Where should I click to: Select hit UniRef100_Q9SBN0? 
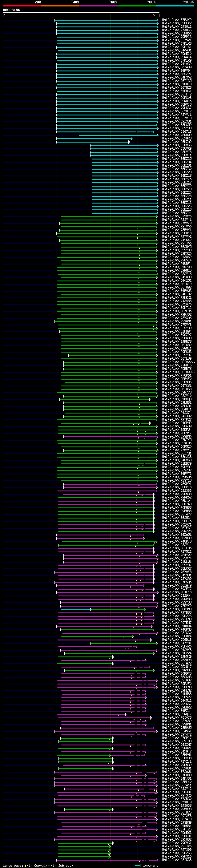point(177,437)
